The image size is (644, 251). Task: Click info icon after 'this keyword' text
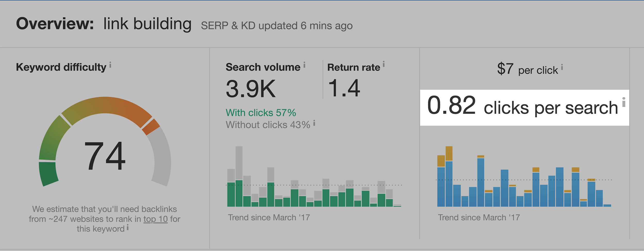pos(128,227)
